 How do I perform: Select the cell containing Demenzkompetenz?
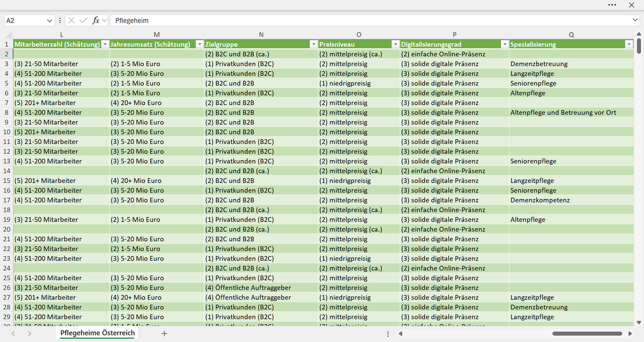coord(571,200)
